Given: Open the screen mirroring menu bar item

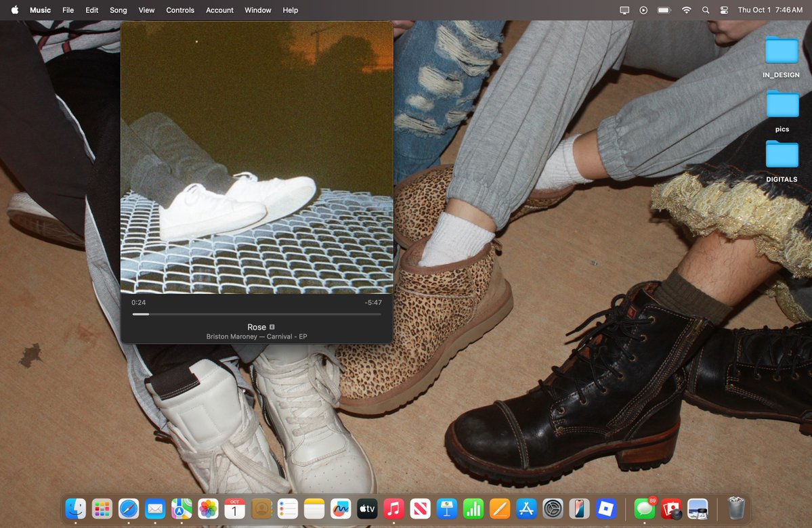Looking at the screenshot, I should click(624, 10).
